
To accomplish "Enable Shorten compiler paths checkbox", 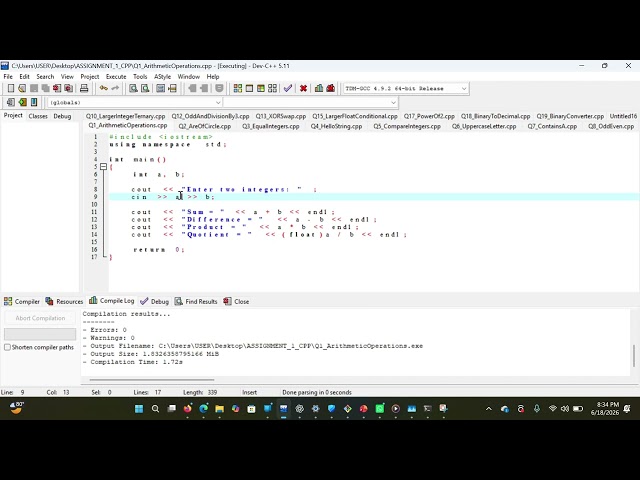I will [7, 347].
